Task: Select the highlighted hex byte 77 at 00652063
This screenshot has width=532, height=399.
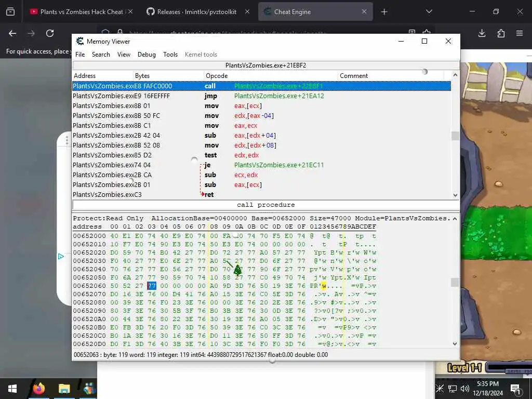Action: pyautogui.click(x=152, y=286)
